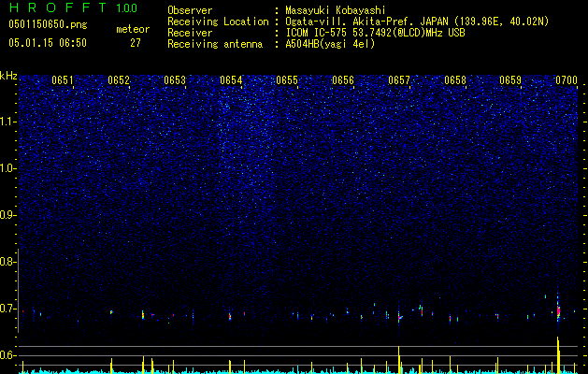The height and width of the screenshot is (374, 588).
Task: Click the meteor label
Action: pyautogui.click(x=133, y=29)
